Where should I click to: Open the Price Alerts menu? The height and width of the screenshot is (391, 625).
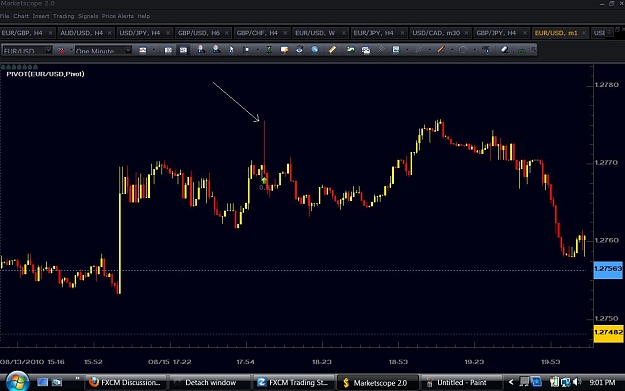pos(118,16)
